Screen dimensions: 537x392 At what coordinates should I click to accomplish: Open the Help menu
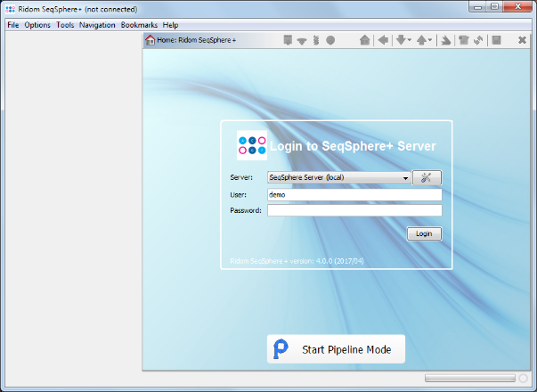tap(170, 25)
